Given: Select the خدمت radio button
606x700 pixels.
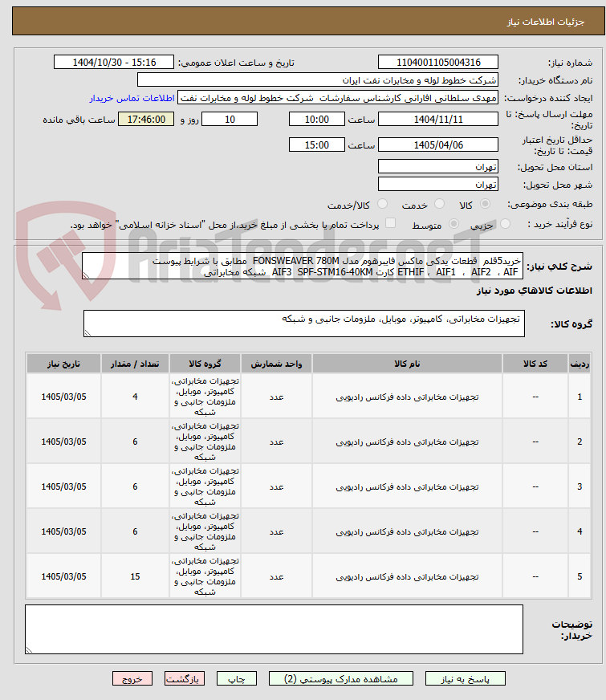Looking at the screenshot, I should click(440, 204).
